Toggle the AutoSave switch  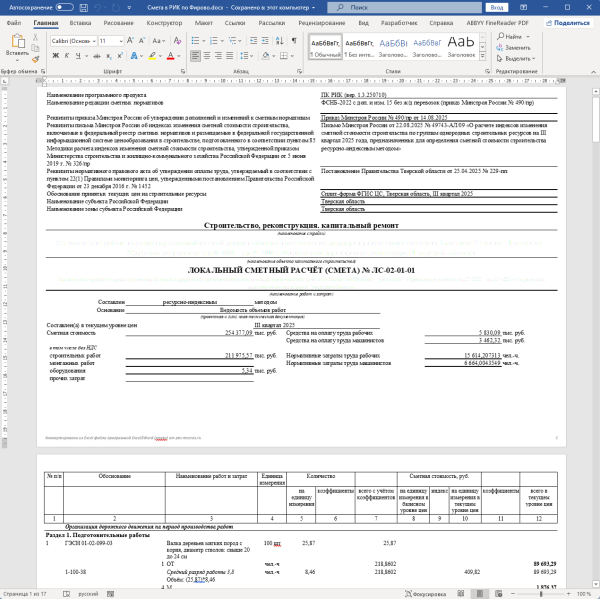tap(64, 7)
